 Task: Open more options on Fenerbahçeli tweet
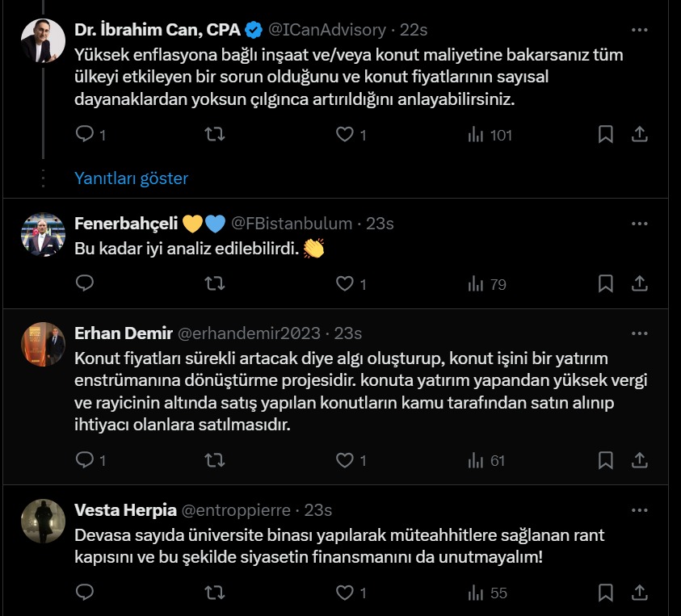click(639, 224)
